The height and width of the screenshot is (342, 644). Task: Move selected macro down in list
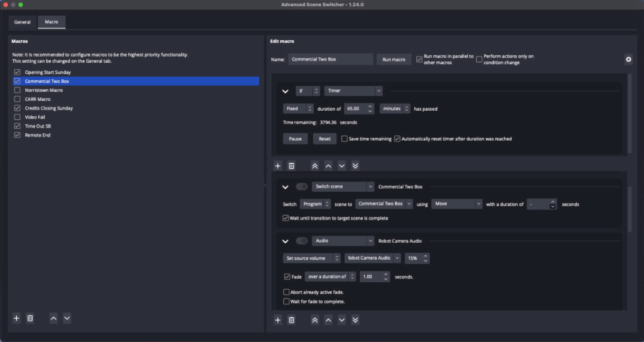(67, 319)
